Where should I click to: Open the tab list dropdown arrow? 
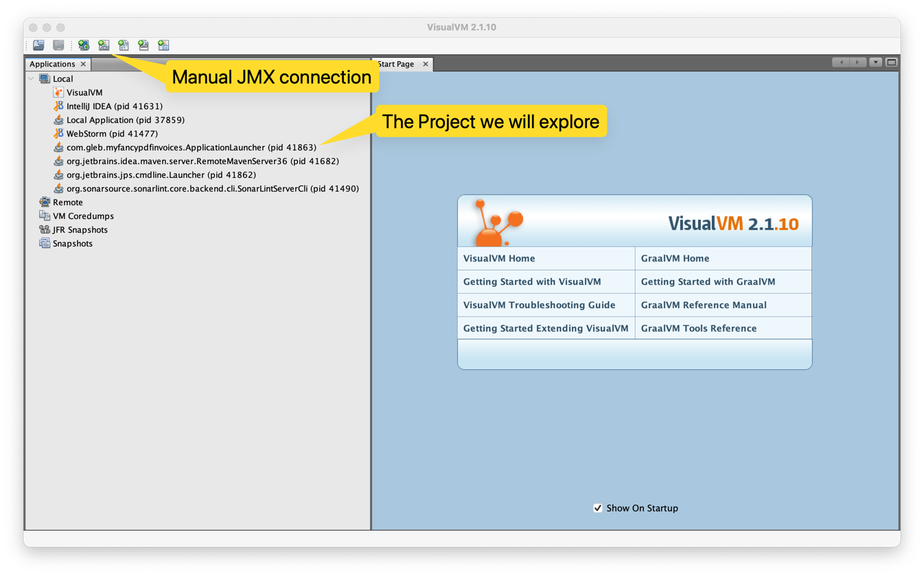[x=875, y=62]
